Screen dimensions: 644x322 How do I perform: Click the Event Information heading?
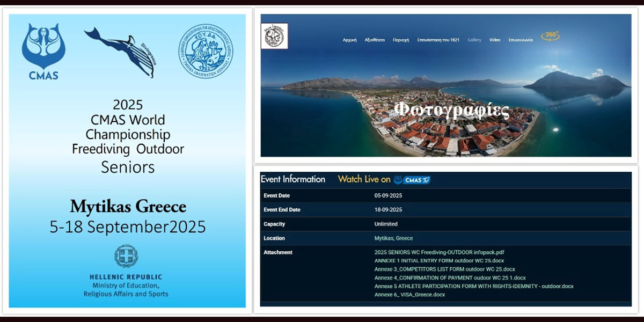[293, 179]
